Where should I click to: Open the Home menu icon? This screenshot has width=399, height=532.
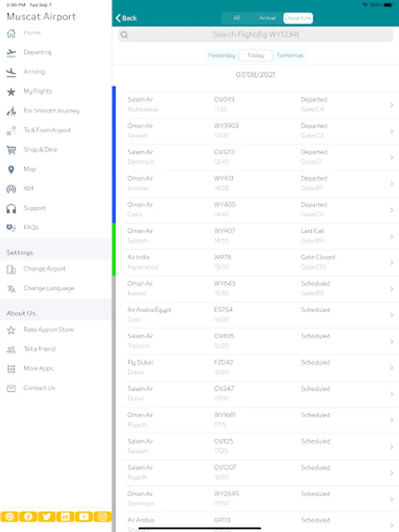(x=11, y=33)
